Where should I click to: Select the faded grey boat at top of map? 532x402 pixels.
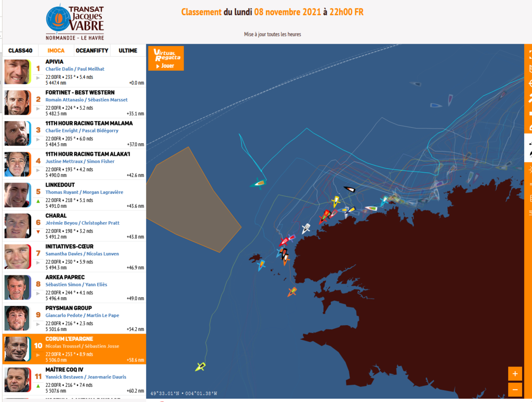pyautogui.click(x=416, y=84)
